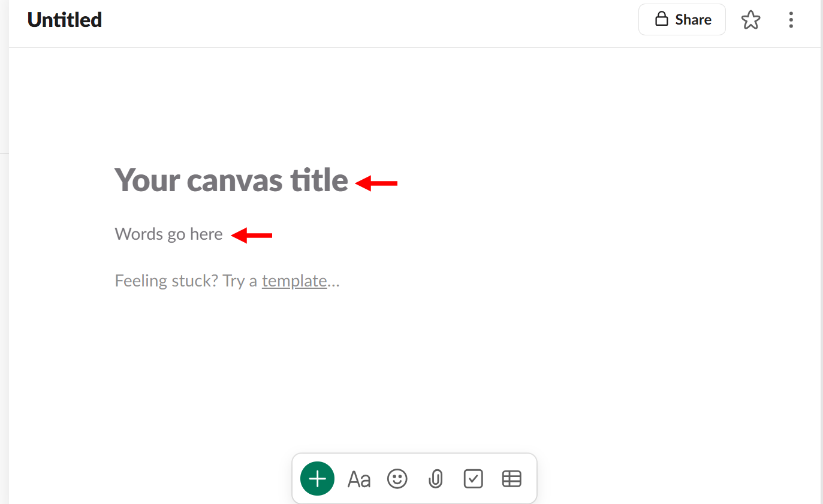Follow the template link
Viewport: 823px width, 504px height.
coord(294,280)
